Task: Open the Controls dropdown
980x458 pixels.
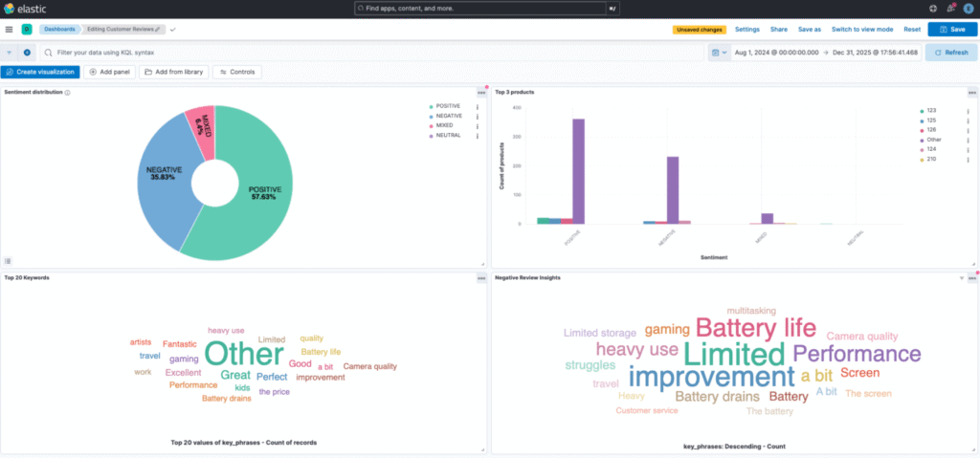Action: point(236,72)
